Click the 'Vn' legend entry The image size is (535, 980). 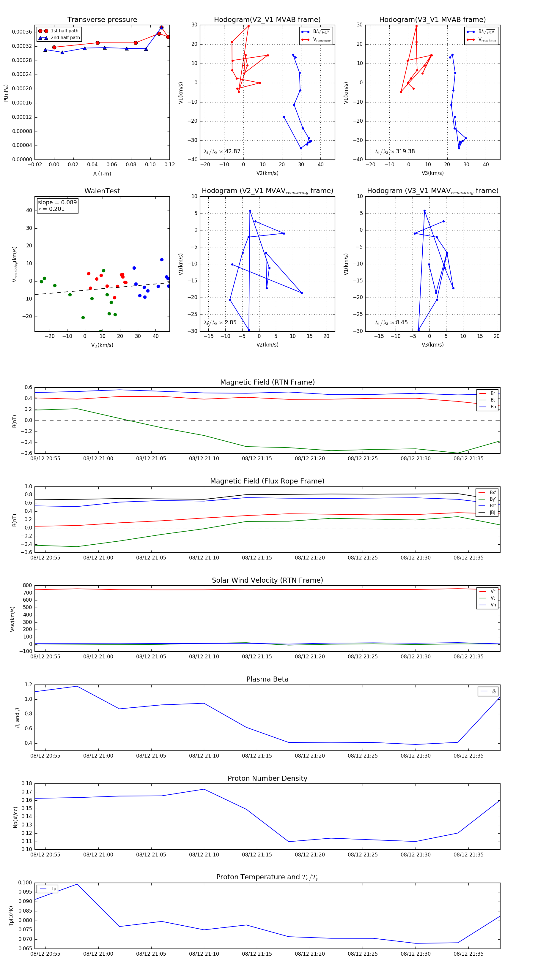(487, 605)
